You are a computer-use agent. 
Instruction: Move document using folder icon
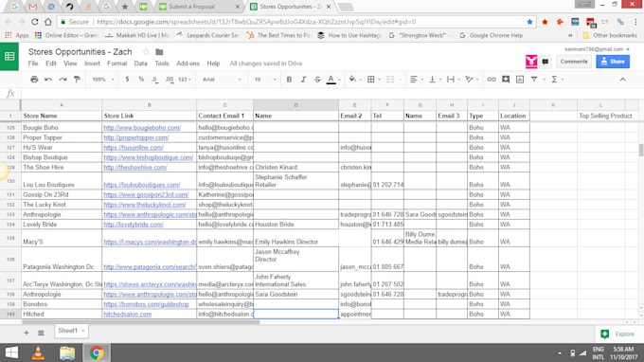click(x=159, y=52)
